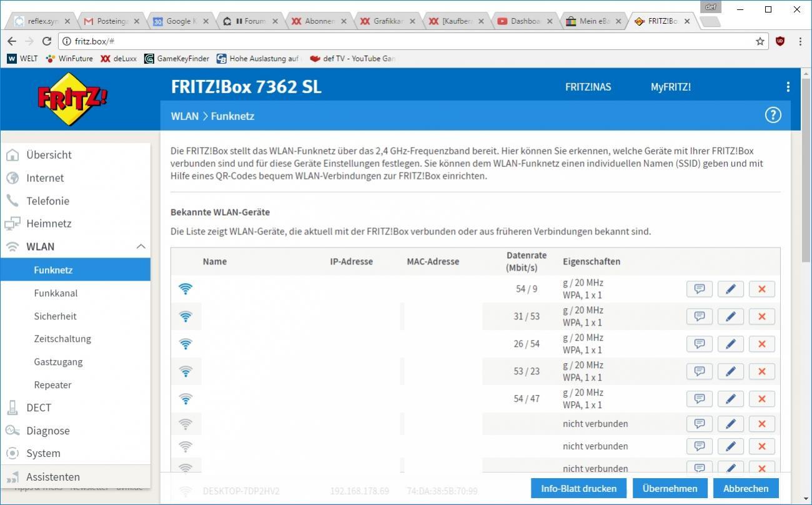This screenshot has height=505, width=812.
Task: Switch to the Mein eBay tab
Action: [x=593, y=21]
